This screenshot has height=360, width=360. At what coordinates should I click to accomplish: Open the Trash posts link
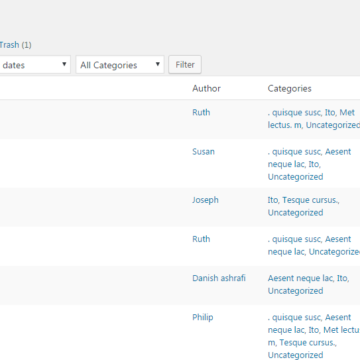click(9, 45)
